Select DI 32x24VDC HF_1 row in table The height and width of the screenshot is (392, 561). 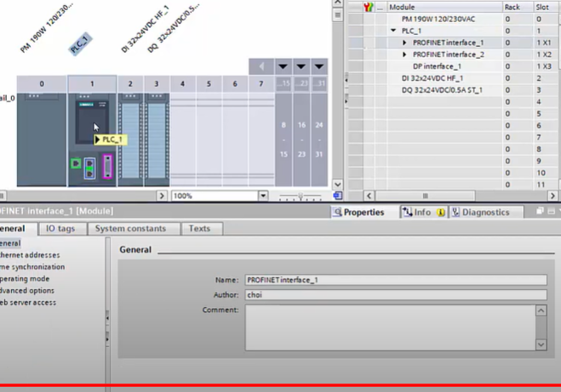point(432,78)
